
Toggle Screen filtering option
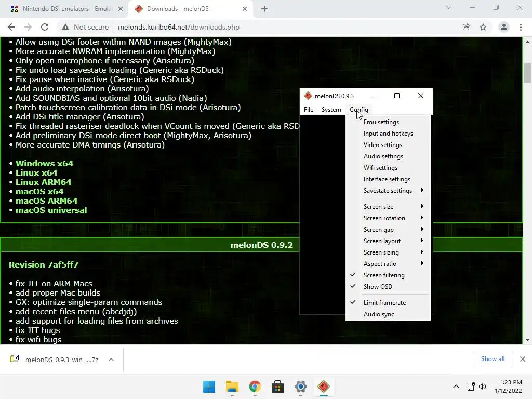point(388,275)
